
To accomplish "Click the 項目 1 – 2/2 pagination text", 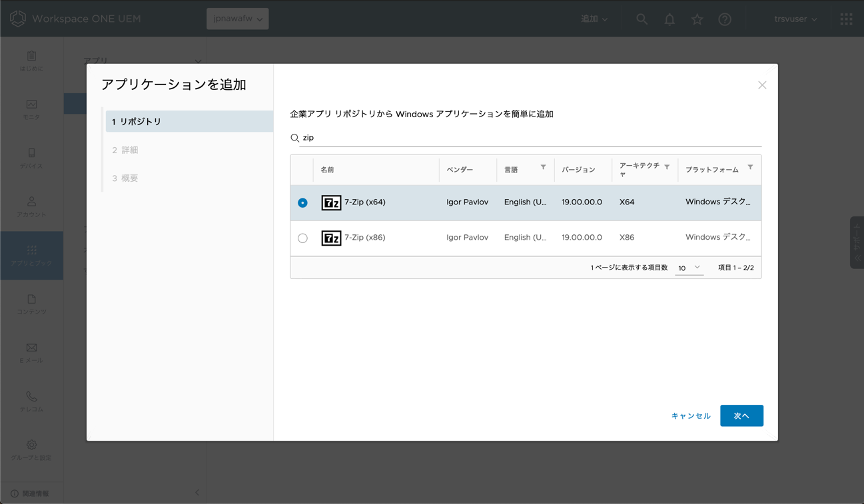I will coord(736,268).
